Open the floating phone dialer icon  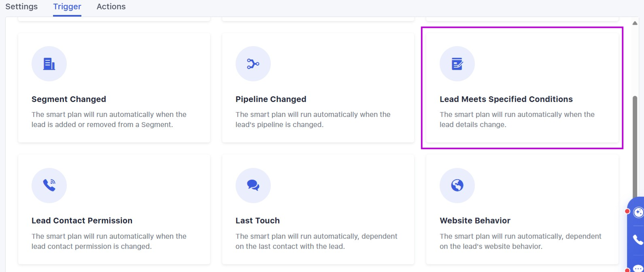click(x=638, y=240)
